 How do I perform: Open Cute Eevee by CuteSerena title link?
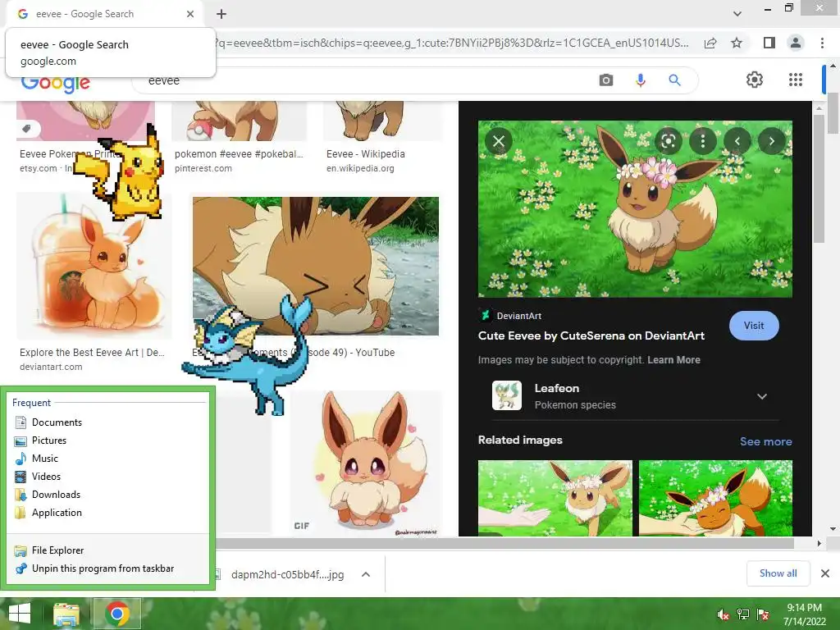point(591,336)
